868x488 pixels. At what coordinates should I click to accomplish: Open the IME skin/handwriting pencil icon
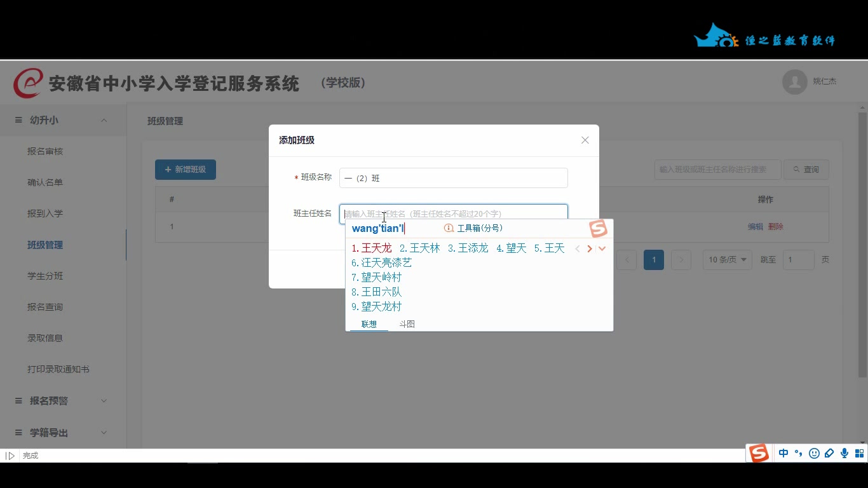point(829,453)
